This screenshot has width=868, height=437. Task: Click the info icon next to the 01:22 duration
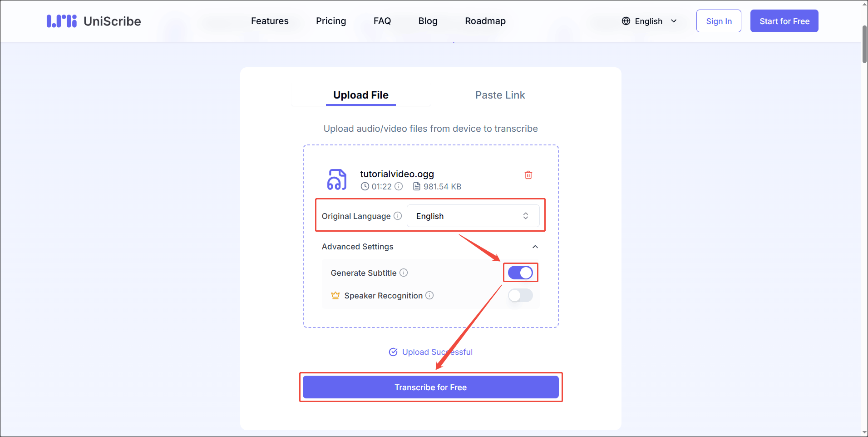tap(399, 186)
